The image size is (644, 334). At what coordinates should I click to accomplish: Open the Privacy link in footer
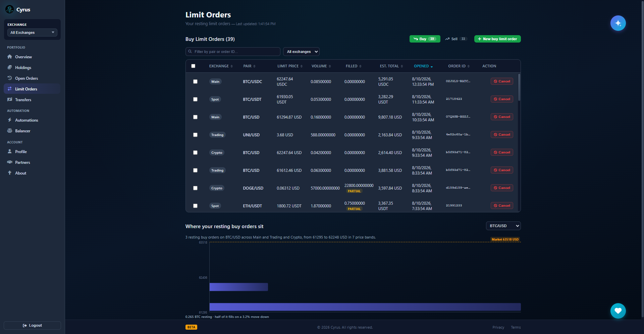pyautogui.click(x=498, y=327)
